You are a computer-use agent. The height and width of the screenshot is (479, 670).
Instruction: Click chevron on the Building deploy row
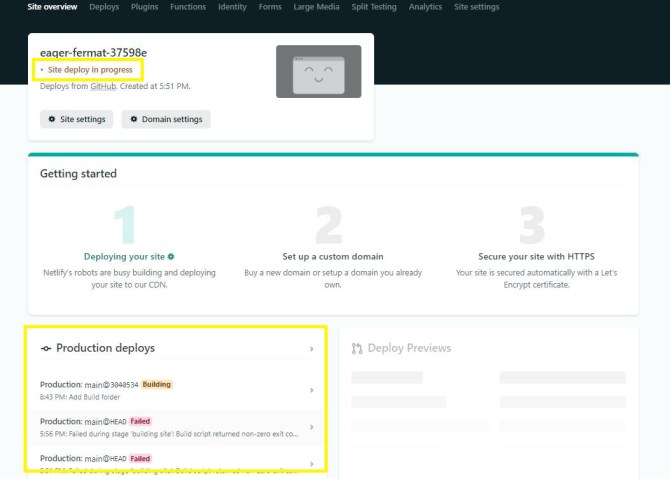click(311, 390)
